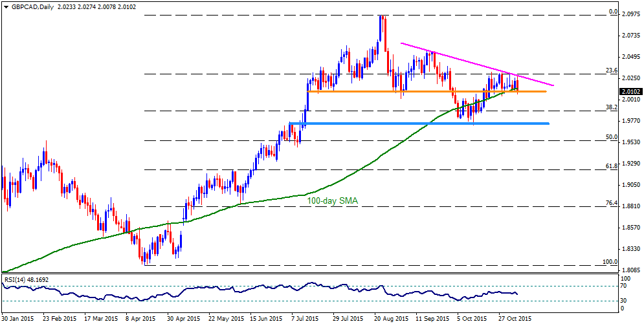Select the 76.4 Fibonacci level label

click(x=612, y=203)
